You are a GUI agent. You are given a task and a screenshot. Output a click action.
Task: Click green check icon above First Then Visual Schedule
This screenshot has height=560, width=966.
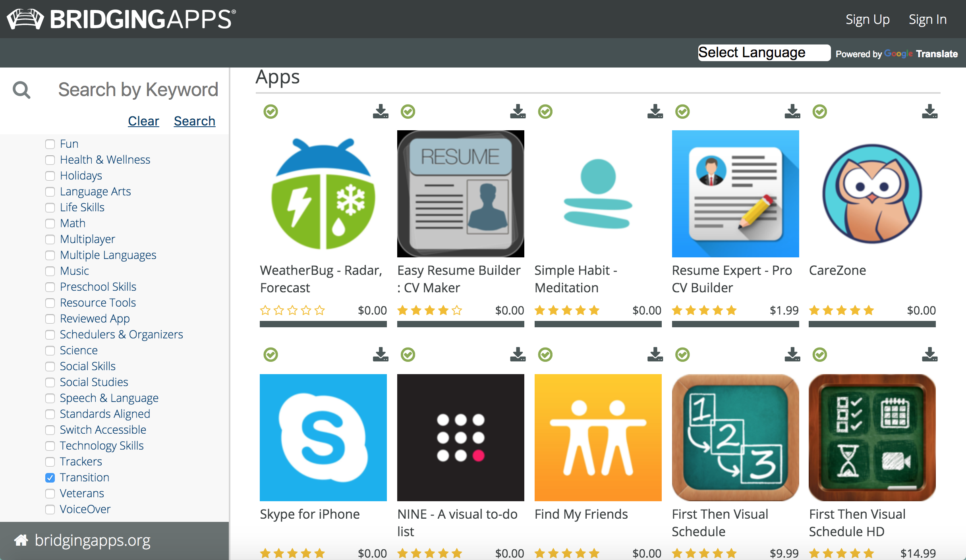[x=683, y=355]
